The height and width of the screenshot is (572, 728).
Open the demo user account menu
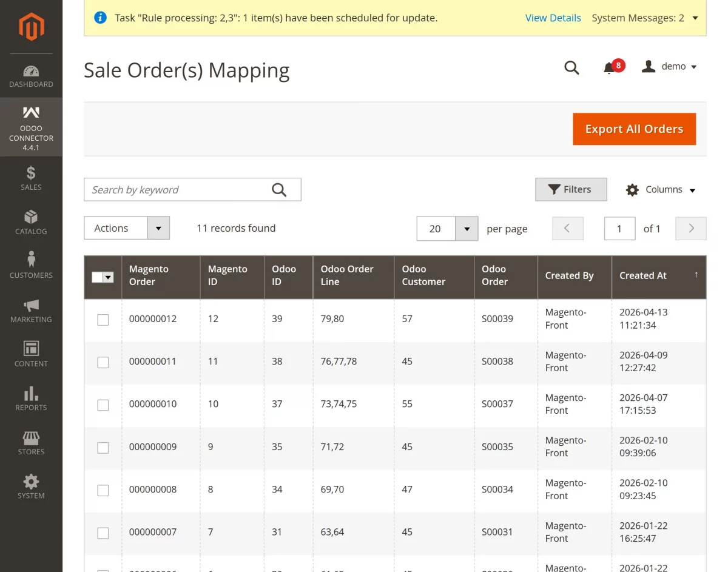[x=669, y=67]
